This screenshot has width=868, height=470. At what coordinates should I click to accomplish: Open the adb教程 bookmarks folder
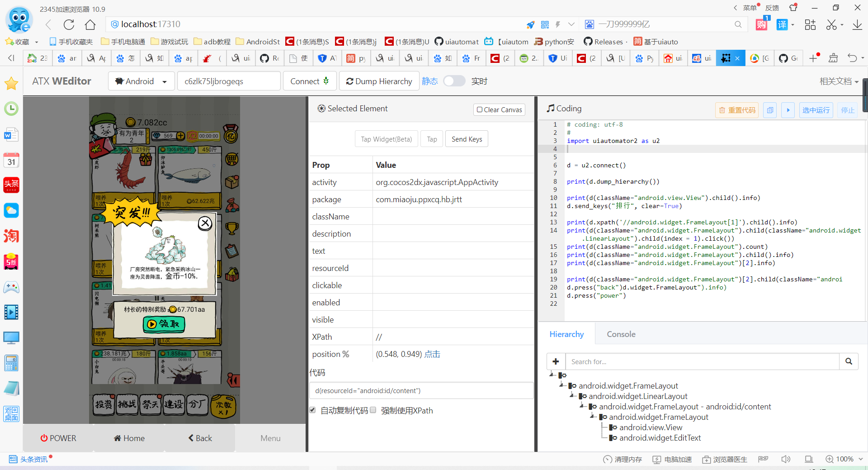(x=212, y=42)
